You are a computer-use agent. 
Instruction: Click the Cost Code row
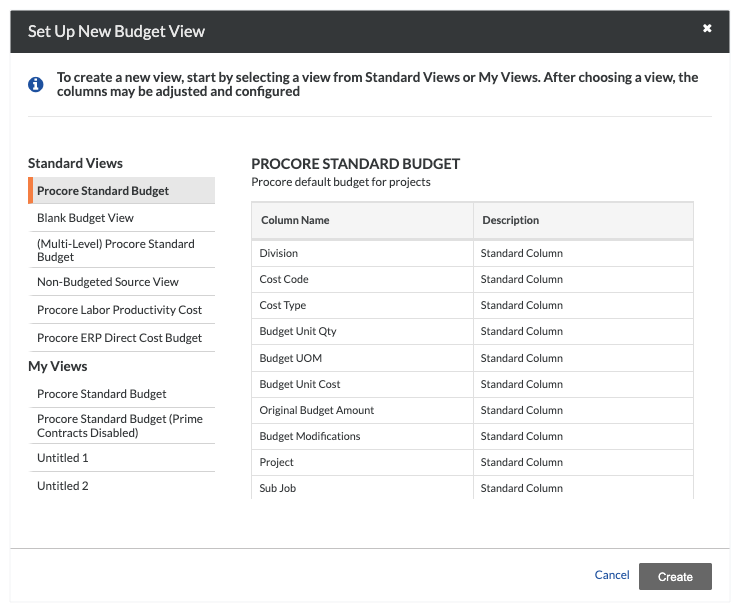coord(472,279)
